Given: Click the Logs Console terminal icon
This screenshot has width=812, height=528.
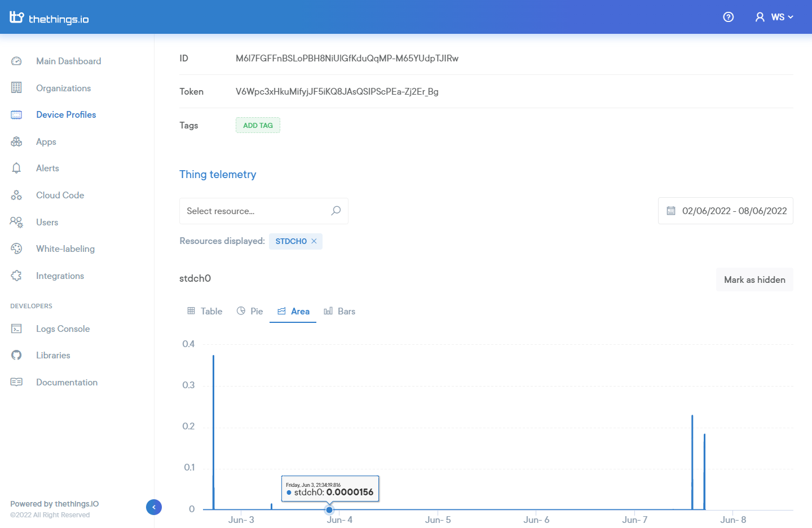Looking at the screenshot, I should click(x=16, y=329).
